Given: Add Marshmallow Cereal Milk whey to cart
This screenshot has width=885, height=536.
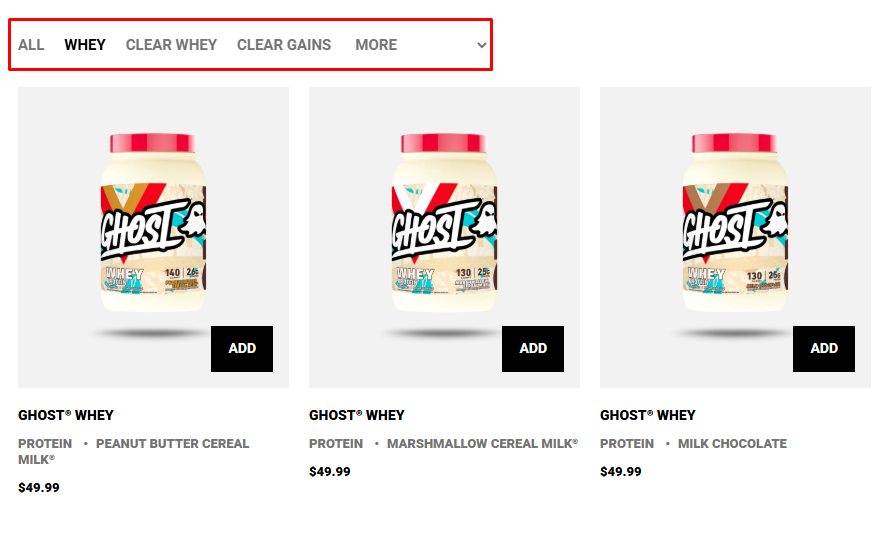Looking at the screenshot, I should tap(533, 349).
